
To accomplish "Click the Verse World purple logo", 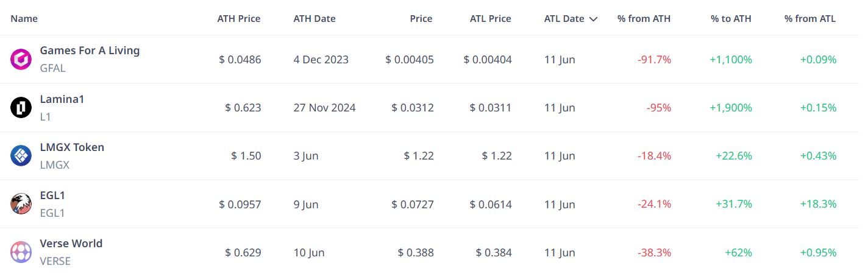I will coord(21,252).
